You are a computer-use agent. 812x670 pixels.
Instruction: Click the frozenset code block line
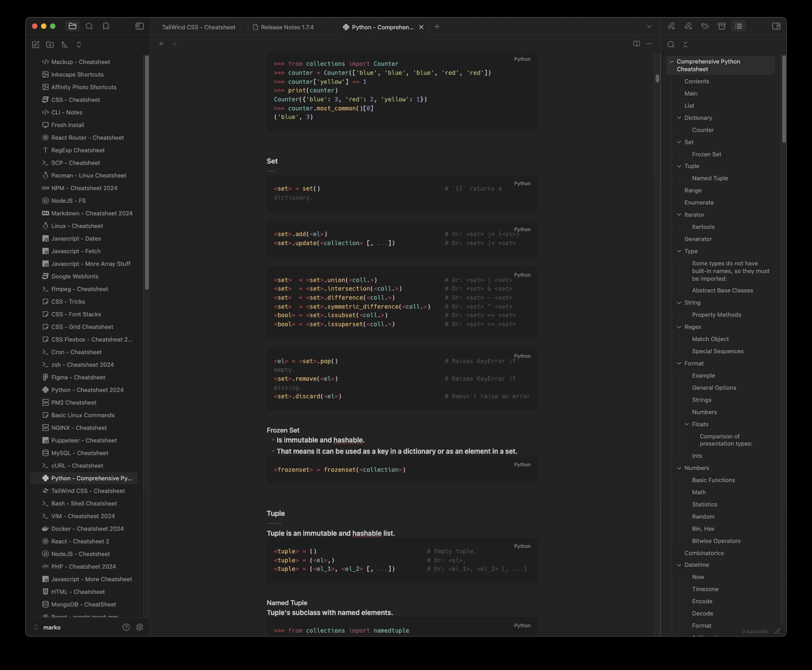(x=339, y=469)
